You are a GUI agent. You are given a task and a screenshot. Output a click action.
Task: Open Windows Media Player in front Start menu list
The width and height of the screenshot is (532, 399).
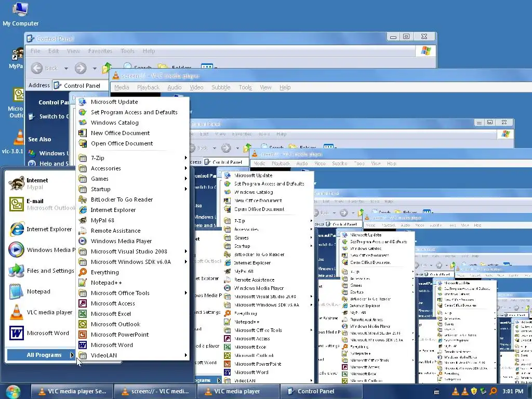[41, 250]
